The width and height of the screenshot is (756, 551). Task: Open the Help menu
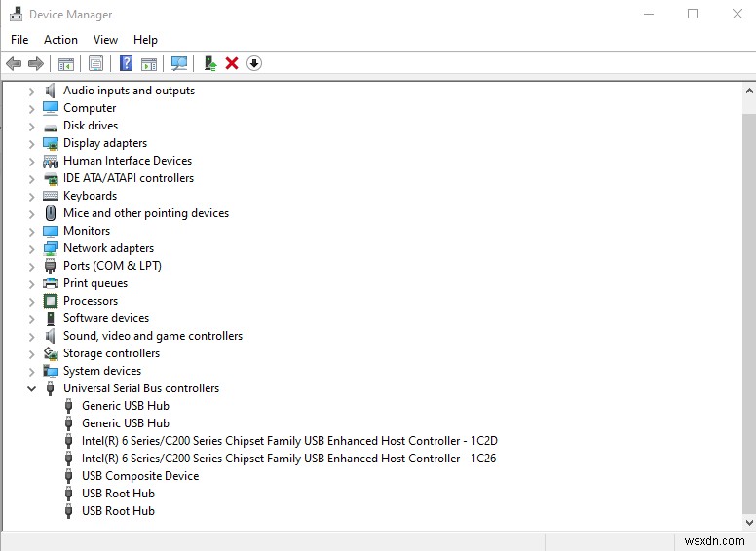pos(145,40)
